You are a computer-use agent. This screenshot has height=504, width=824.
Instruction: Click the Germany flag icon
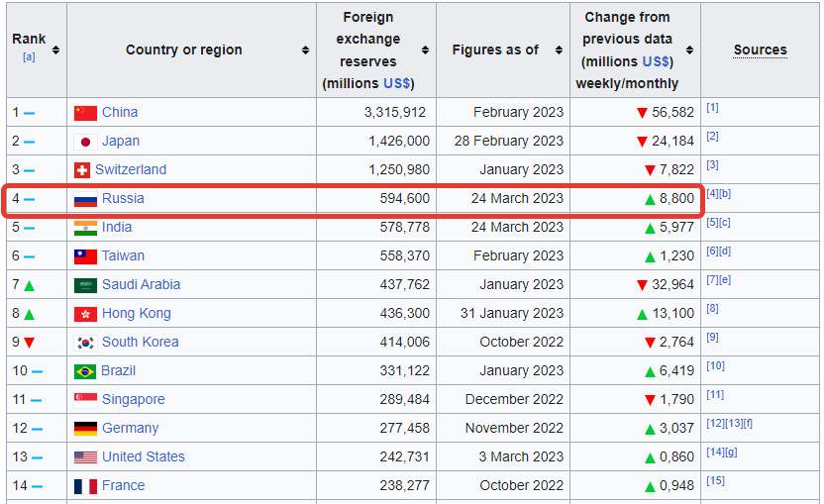85,429
